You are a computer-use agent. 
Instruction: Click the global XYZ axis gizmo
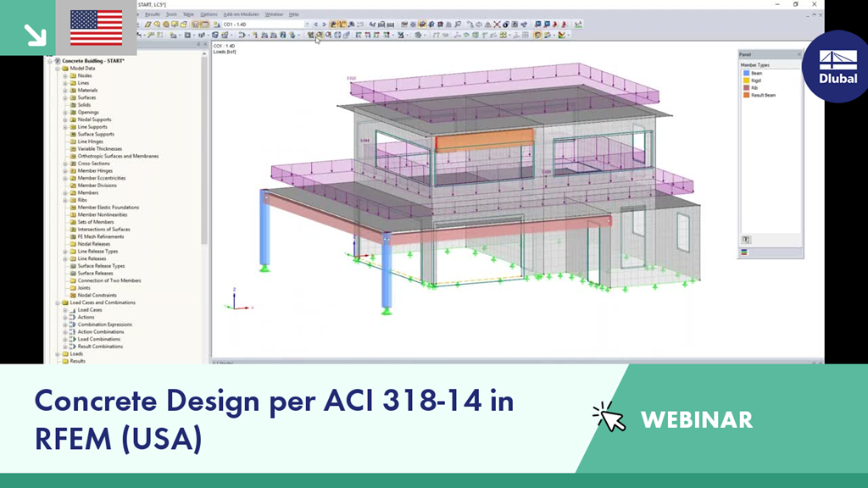pyautogui.click(x=237, y=300)
